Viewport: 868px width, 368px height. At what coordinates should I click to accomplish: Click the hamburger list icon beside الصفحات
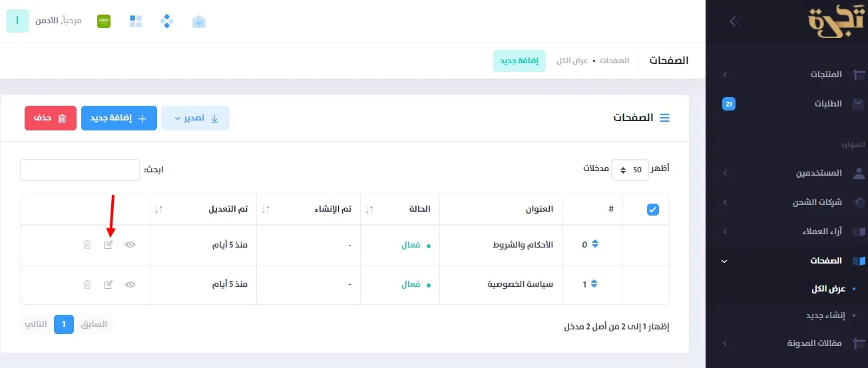(664, 118)
